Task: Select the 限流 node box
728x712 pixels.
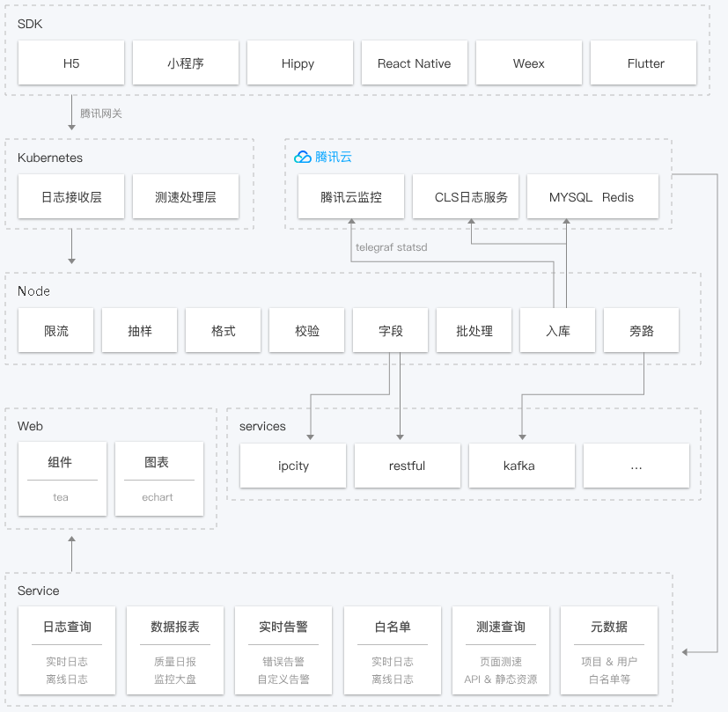Action: point(55,330)
